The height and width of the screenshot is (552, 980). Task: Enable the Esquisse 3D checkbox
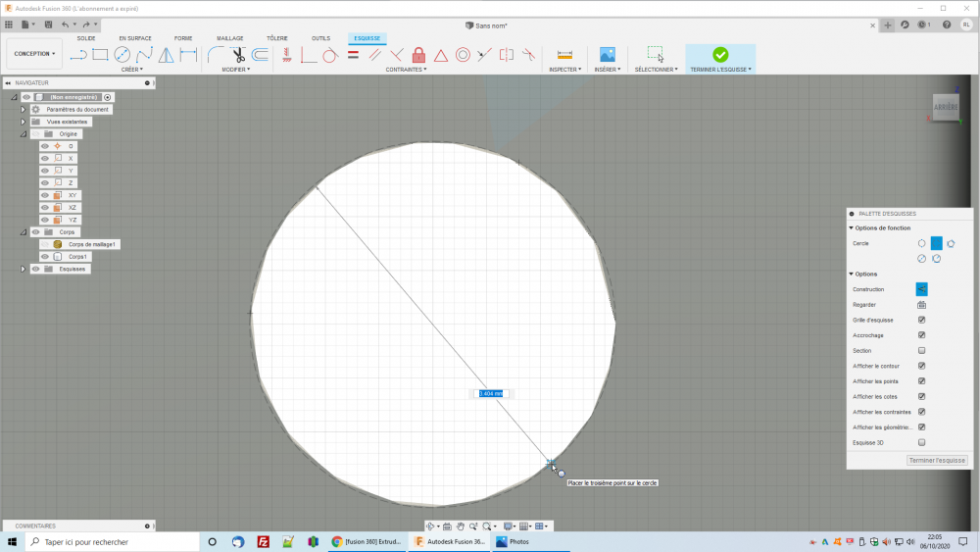921,442
